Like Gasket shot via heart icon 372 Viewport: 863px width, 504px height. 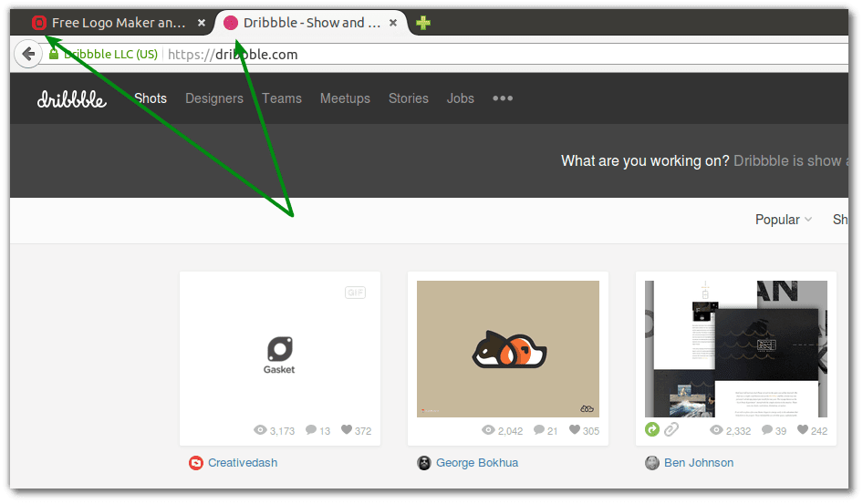(x=346, y=429)
